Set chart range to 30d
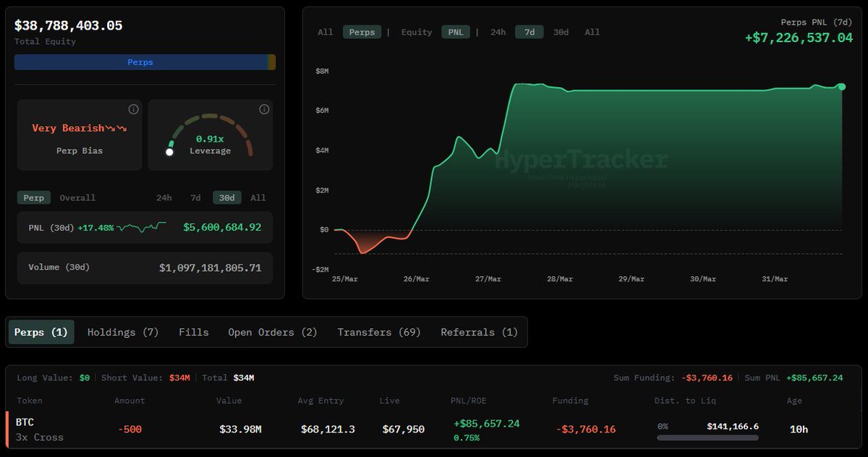The width and height of the screenshot is (868, 457). tap(561, 32)
